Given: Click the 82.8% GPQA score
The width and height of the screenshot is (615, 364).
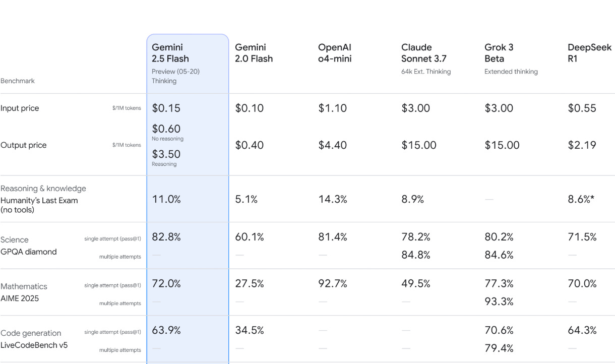Looking at the screenshot, I should (x=166, y=237).
